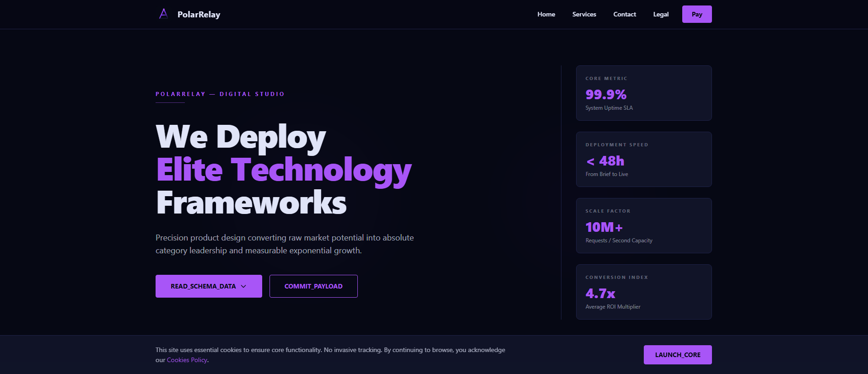This screenshot has width=868, height=374.
Task: Click Requests / Second Capacity text
Action: pyautogui.click(x=619, y=240)
